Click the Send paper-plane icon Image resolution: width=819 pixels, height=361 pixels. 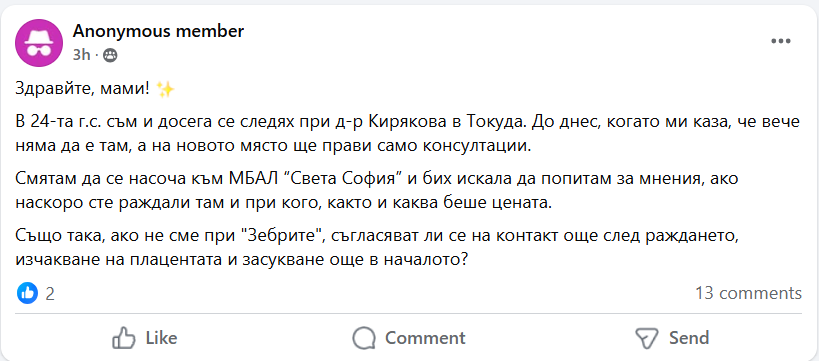[646, 338]
